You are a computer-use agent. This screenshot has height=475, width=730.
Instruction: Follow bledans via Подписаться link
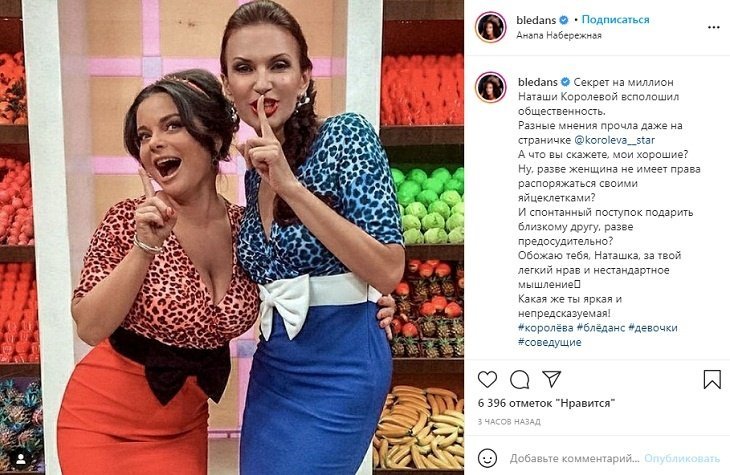(x=615, y=20)
